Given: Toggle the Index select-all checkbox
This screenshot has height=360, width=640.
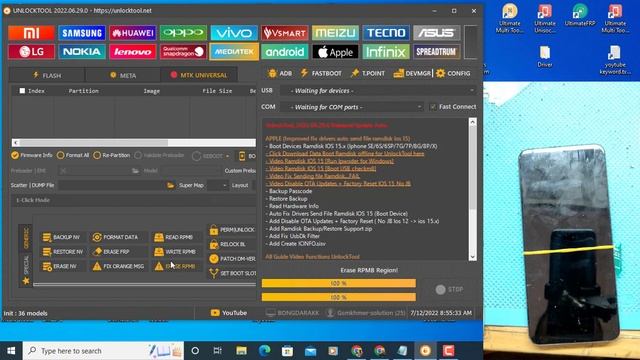Looking at the screenshot, I should (22, 91).
